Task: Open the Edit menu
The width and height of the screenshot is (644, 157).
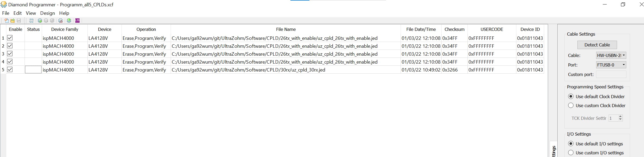Action: [x=17, y=13]
